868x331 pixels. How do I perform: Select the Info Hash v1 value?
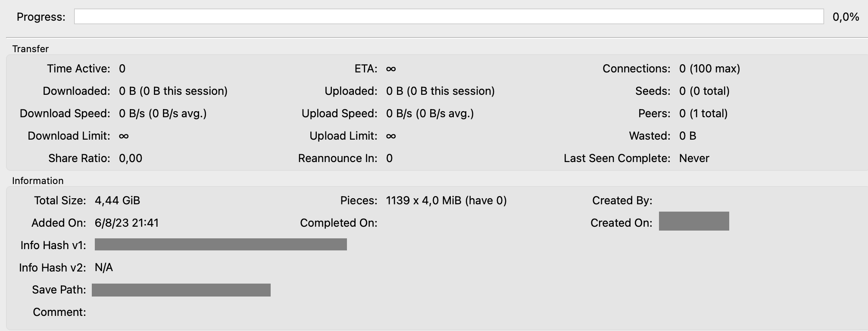(x=221, y=245)
